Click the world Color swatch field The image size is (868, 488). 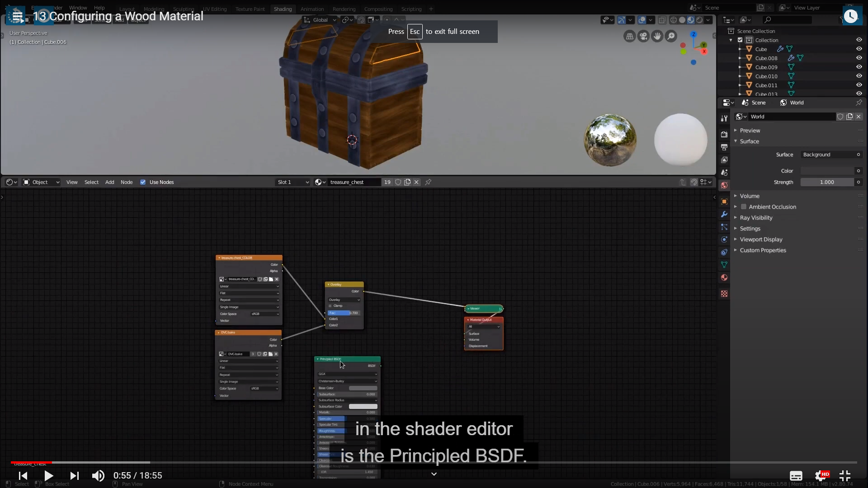coord(827,171)
